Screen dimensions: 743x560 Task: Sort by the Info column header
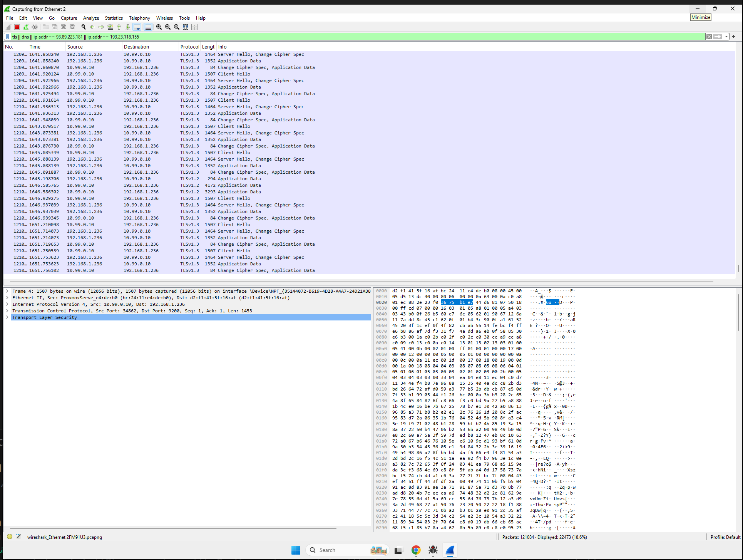pyautogui.click(x=475, y=47)
